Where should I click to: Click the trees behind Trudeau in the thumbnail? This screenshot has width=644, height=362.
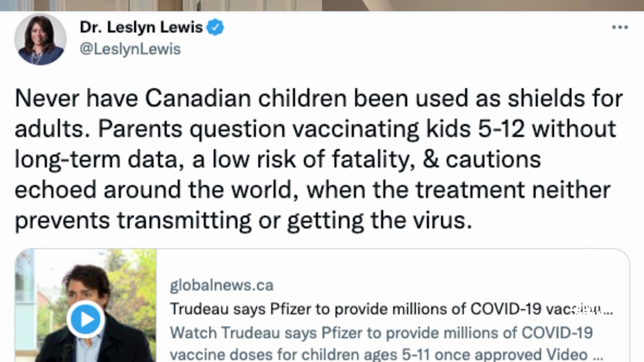[x=131, y=282]
